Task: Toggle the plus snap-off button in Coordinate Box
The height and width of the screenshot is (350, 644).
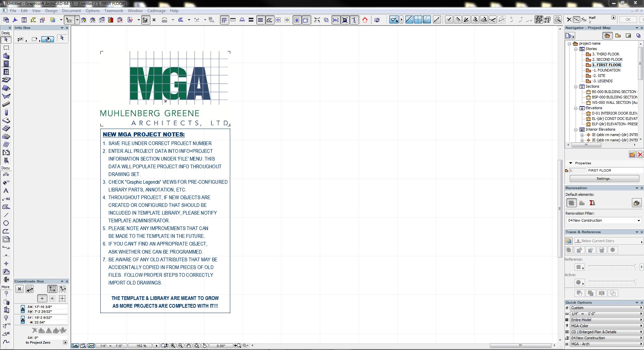Action: click(42, 298)
